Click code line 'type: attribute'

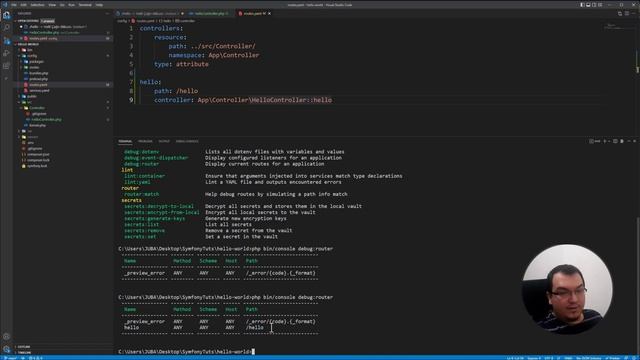pos(181,64)
